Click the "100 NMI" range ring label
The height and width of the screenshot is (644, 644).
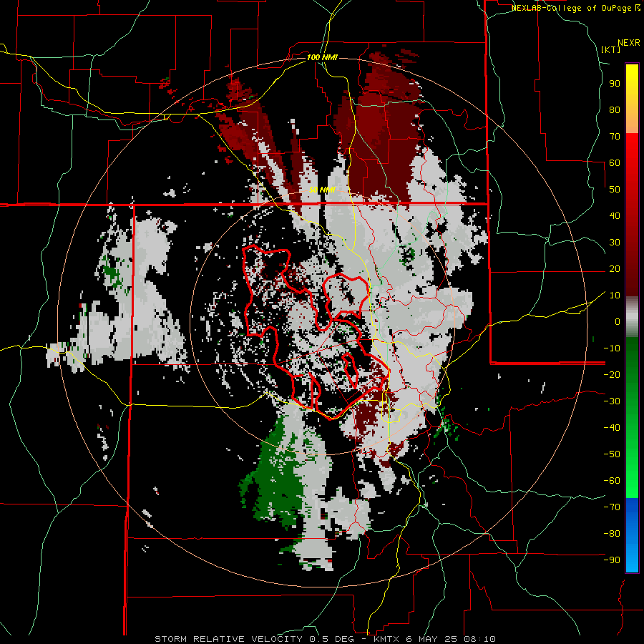pos(322,57)
